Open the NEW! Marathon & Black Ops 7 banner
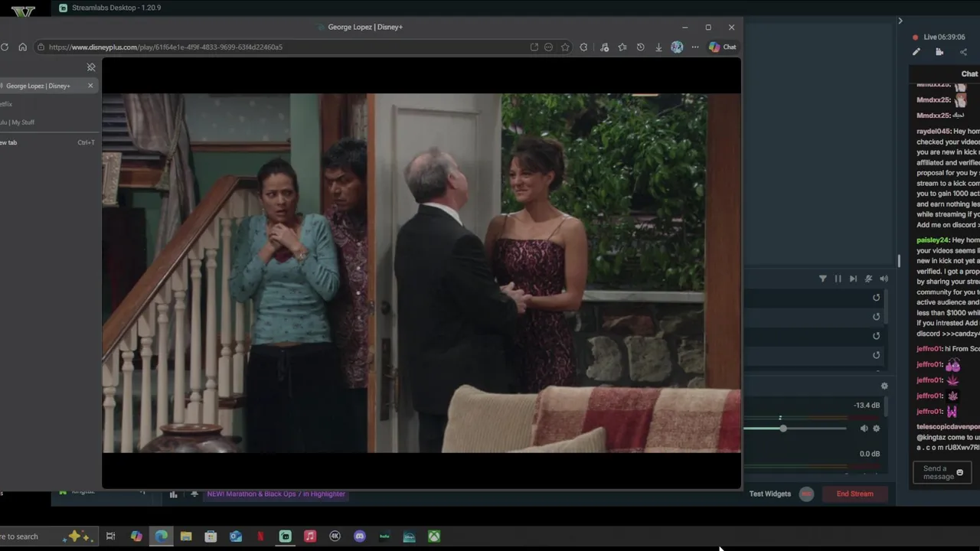This screenshot has width=980, height=551. click(x=276, y=494)
